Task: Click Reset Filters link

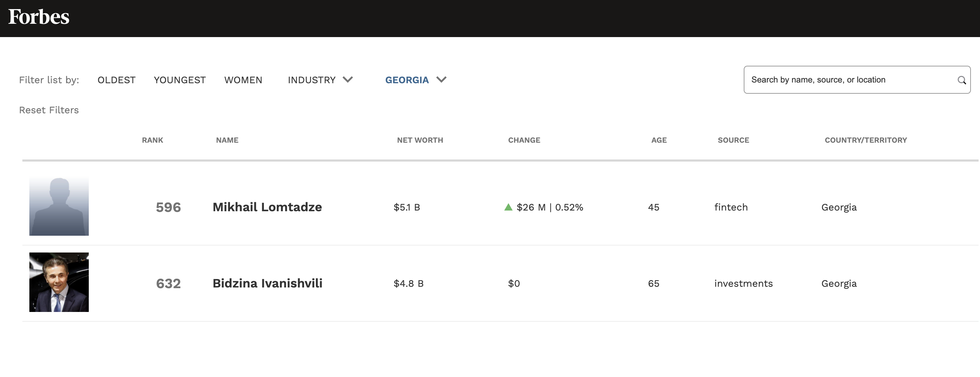Action: point(49,110)
